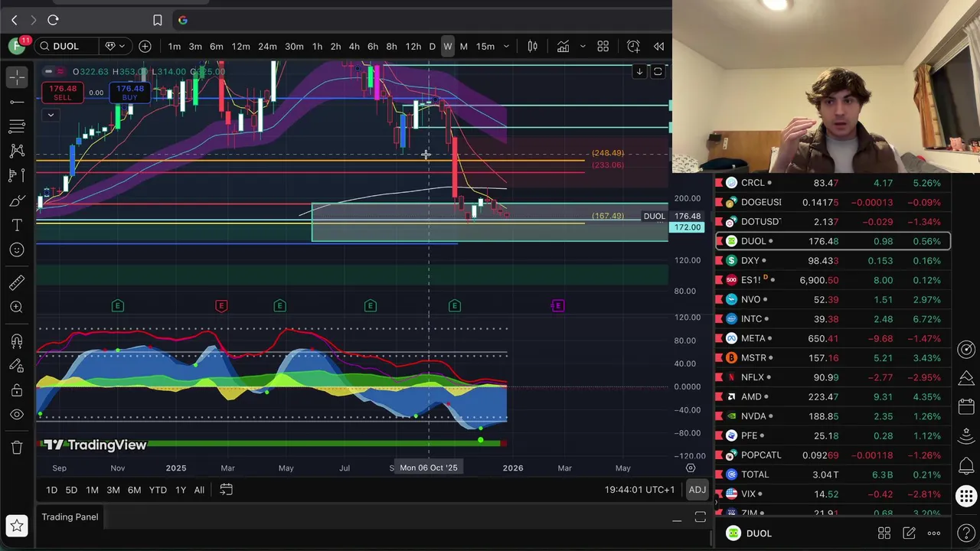Viewport: 980px width, 551px height.
Task: Open the user profile avatar menu
Action: (17, 47)
